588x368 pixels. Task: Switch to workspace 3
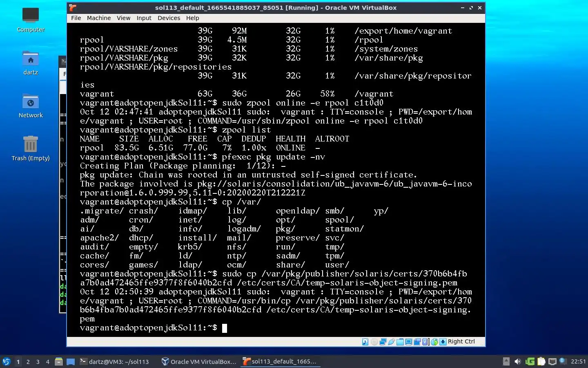coord(38,361)
